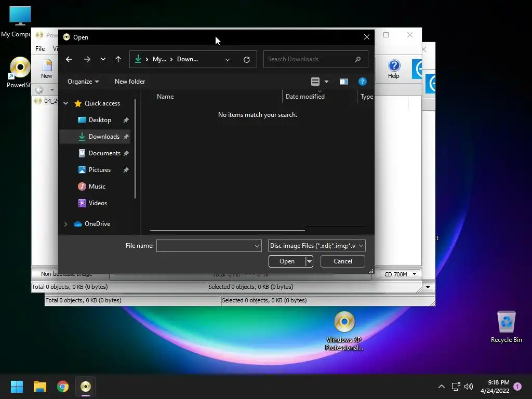This screenshot has height=399, width=532.
Task: Click the search magnifier icon
Action: [x=357, y=59]
